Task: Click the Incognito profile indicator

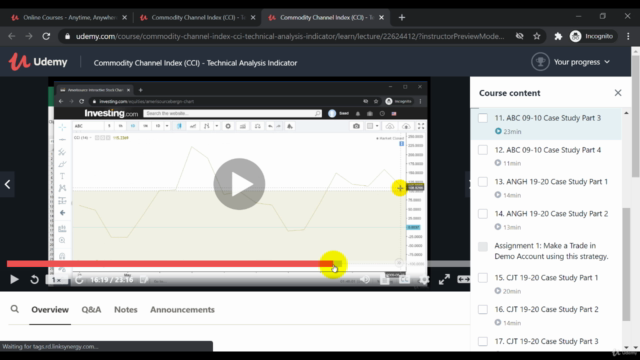Action: 591,36
